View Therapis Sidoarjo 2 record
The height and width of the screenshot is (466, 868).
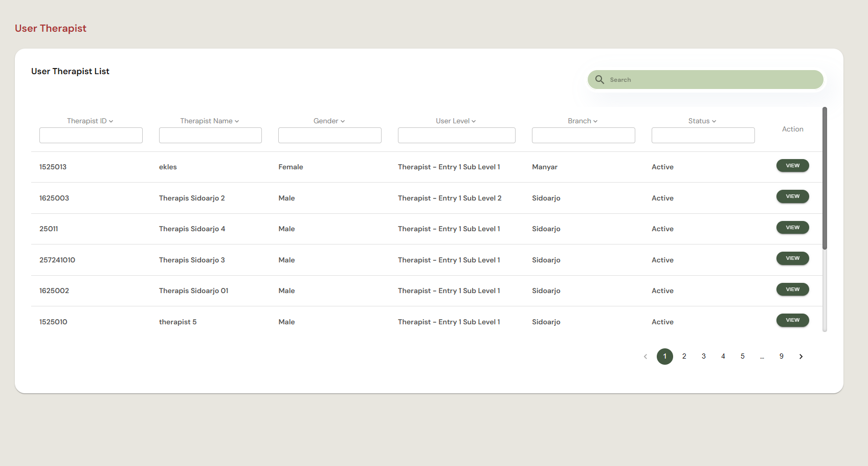[793, 196]
